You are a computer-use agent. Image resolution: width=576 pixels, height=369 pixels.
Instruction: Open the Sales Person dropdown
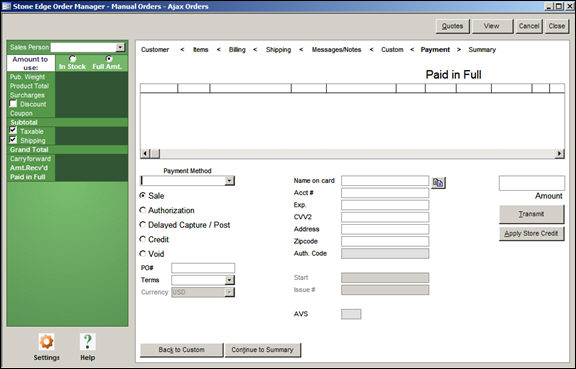[120, 47]
